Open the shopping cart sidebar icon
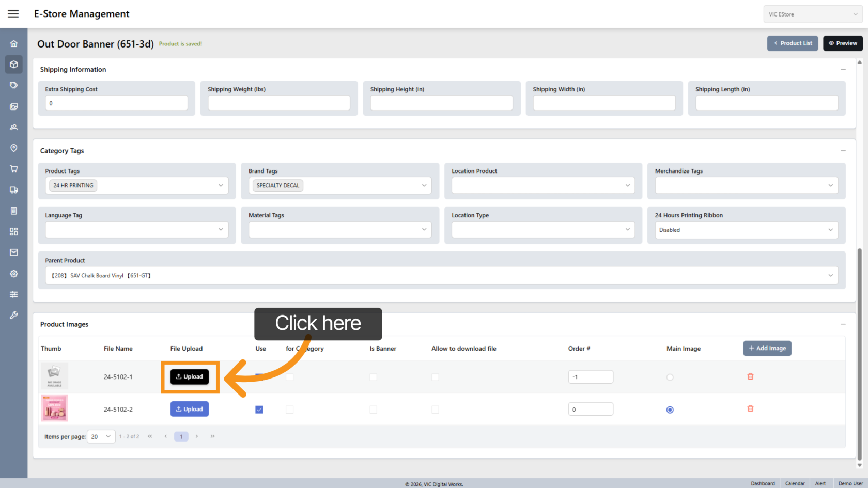This screenshot has height=488, width=868. [14, 169]
